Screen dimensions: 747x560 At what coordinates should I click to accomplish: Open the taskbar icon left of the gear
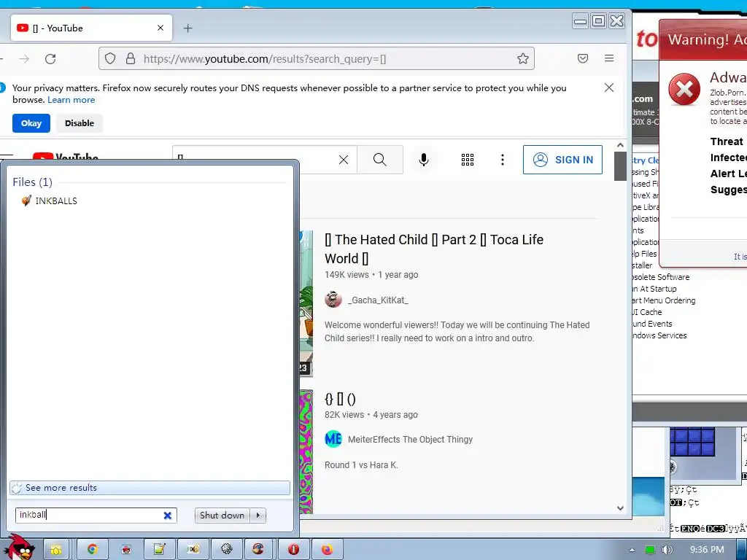(193, 550)
